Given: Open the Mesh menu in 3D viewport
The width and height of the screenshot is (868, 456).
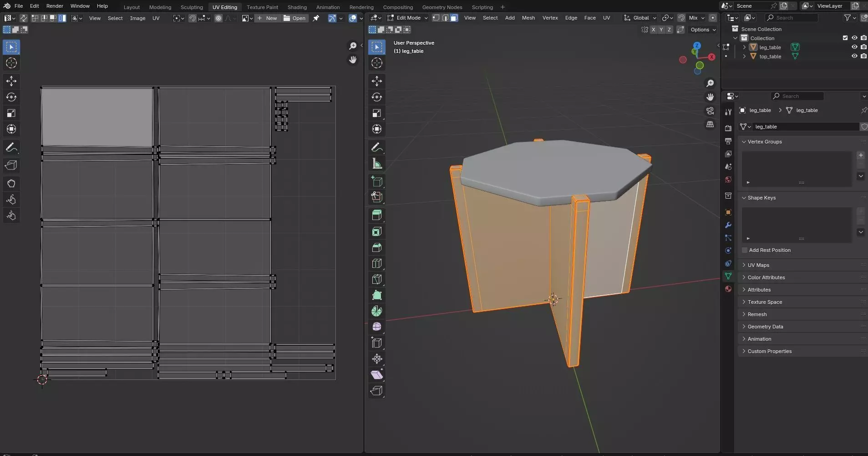Looking at the screenshot, I should 528,18.
